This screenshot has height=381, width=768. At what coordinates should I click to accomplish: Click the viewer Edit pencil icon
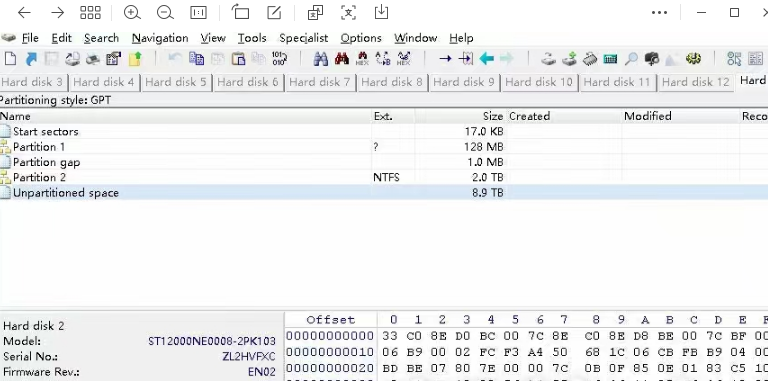(x=274, y=13)
